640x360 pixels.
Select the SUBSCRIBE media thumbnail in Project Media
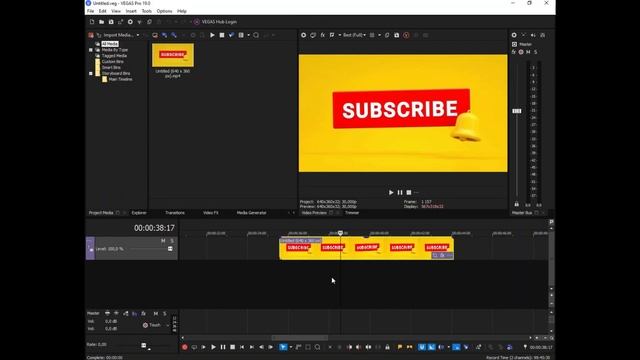pos(173,55)
